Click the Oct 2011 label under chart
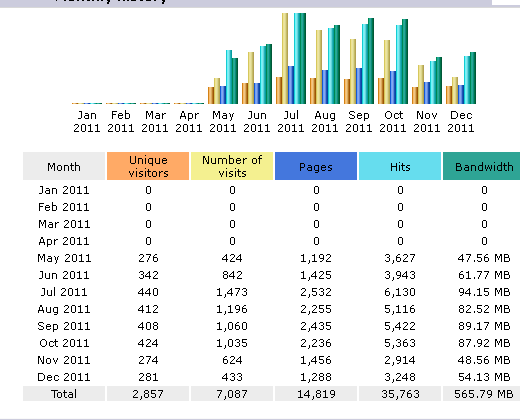520x420 pixels. point(393,121)
